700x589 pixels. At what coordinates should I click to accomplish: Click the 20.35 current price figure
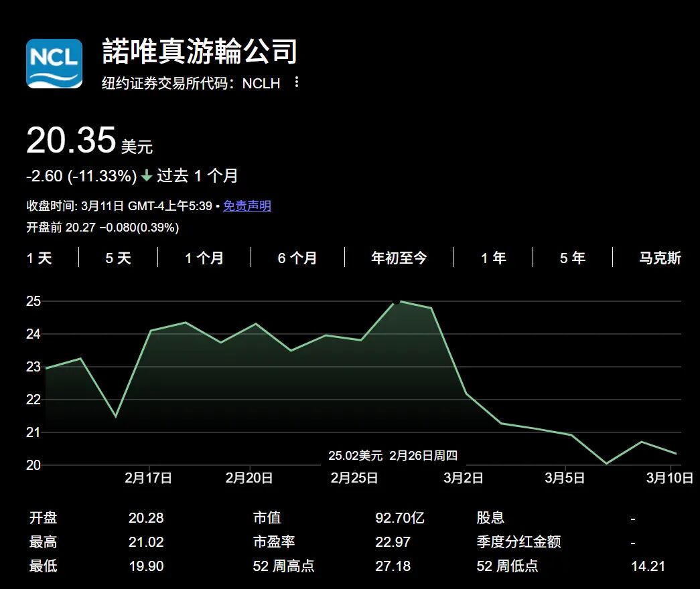[x=71, y=141]
